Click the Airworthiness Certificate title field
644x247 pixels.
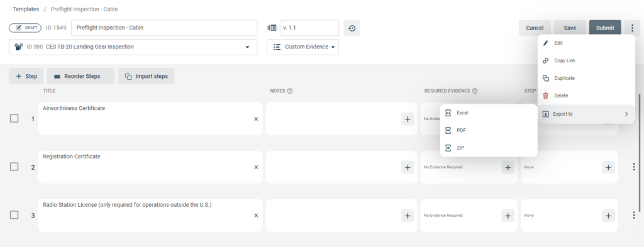click(150, 119)
